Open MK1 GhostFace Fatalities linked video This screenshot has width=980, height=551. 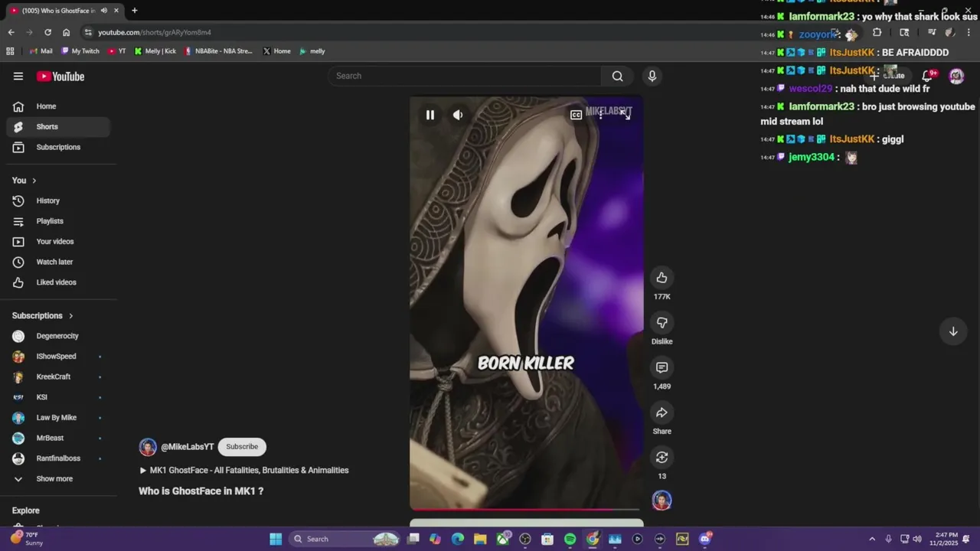(243, 471)
